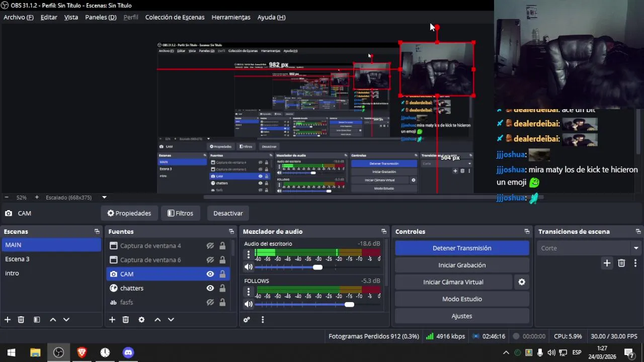Adjust Audio del escritorio volume slider
Screen dimensions: 644x362
pyautogui.click(x=317, y=267)
